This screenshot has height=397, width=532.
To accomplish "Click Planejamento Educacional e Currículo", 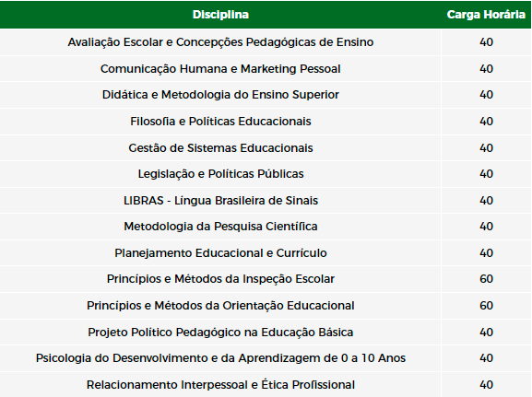I will point(220,253).
